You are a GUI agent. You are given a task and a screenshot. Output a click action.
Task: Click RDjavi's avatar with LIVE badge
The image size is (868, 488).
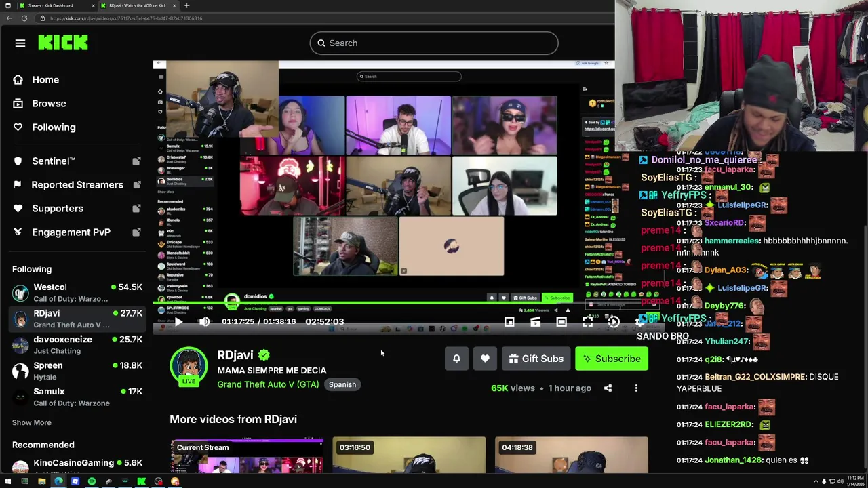[189, 367]
